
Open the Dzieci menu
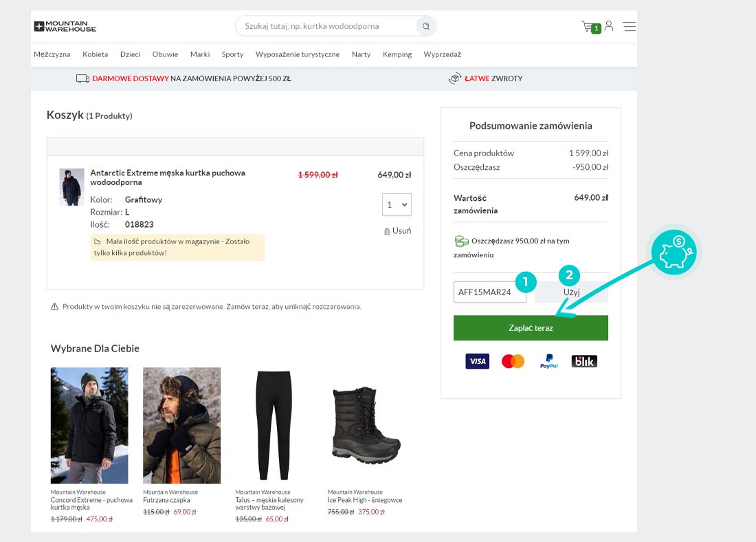(130, 54)
